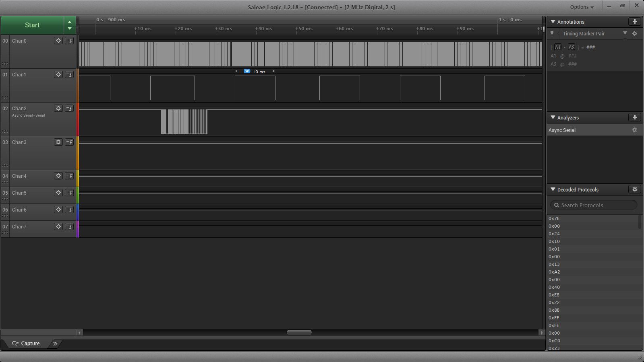Image resolution: width=644 pixels, height=362 pixels.
Task: Click the search magnifier icon in protocols
Action: click(557, 205)
